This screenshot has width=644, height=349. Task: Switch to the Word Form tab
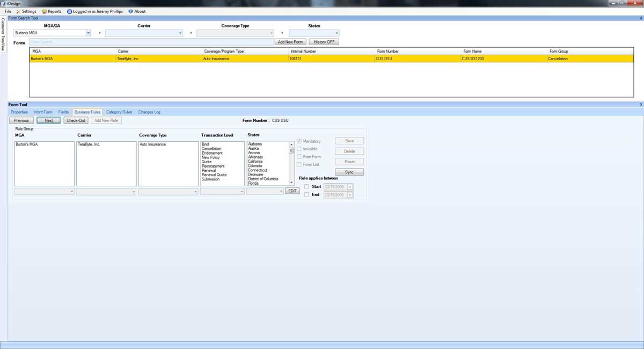pyautogui.click(x=43, y=112)
